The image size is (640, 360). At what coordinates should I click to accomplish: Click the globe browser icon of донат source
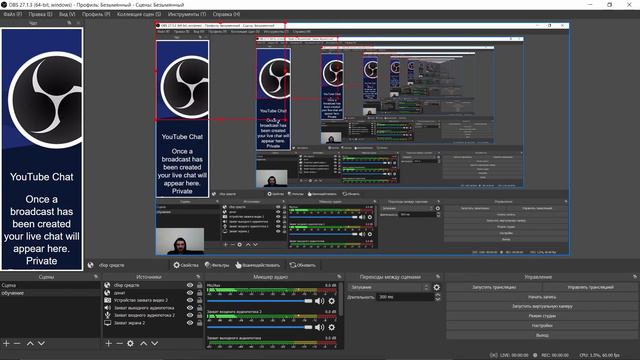(107, 293)
